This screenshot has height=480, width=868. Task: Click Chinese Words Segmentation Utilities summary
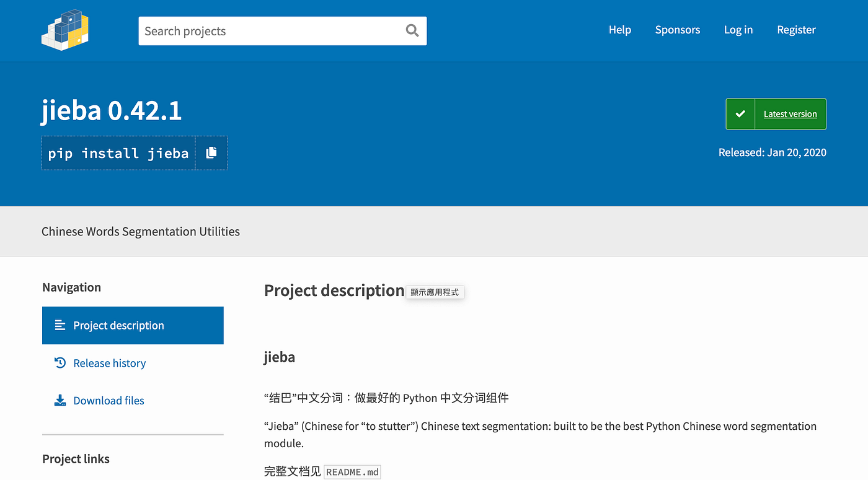click(x=141, y=232)
